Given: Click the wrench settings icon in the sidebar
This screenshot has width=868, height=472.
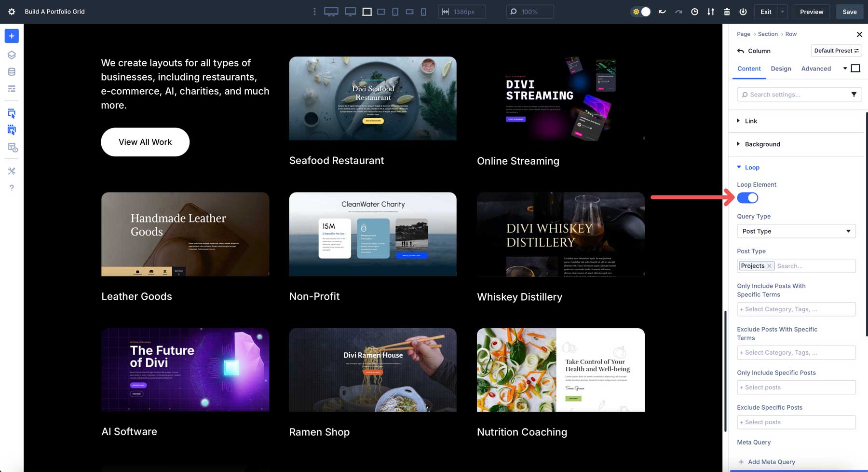Looking at the screenshot, I should [x=12, y=170].
